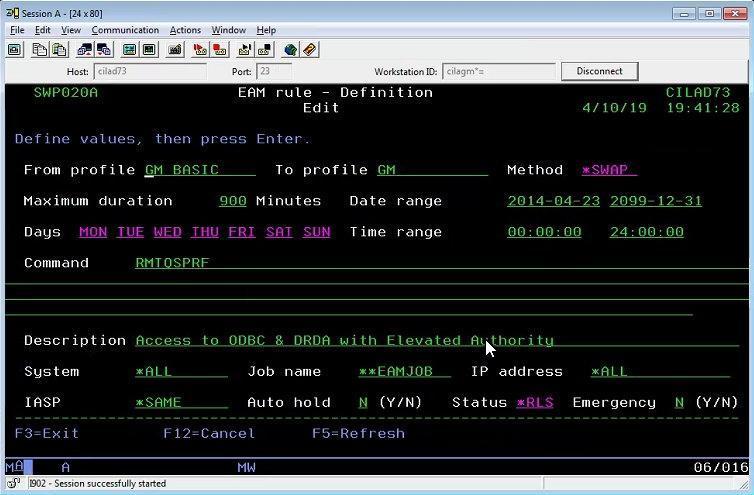The width and height of the screenshot is (754, 495).
Task: Click the Auto hold N field
Action: [363, 402]
